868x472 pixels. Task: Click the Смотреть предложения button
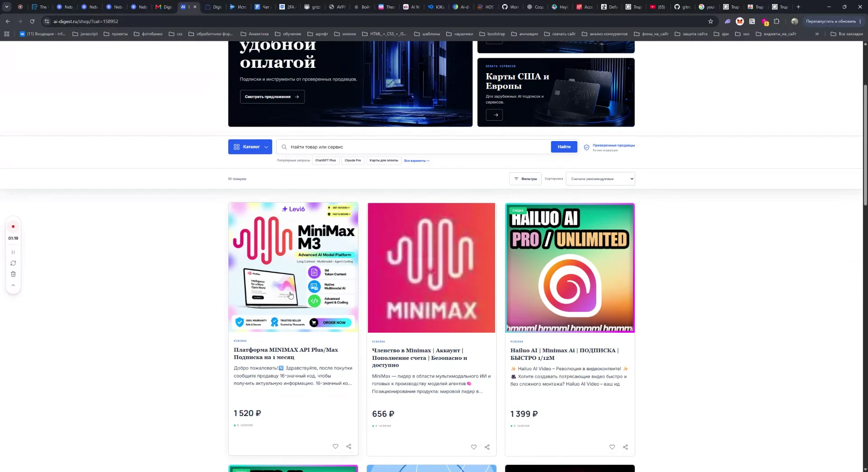[x=272, y=97]
